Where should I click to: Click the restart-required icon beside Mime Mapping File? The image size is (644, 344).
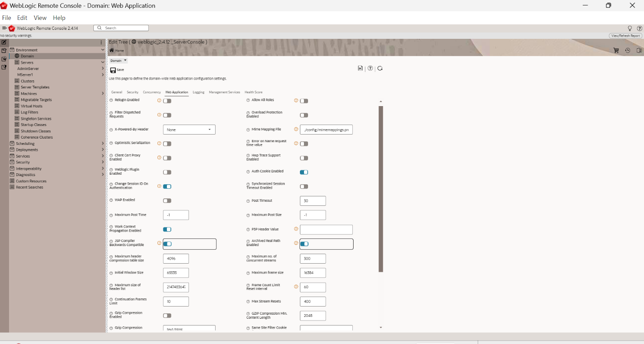click(x=296, y=129)
